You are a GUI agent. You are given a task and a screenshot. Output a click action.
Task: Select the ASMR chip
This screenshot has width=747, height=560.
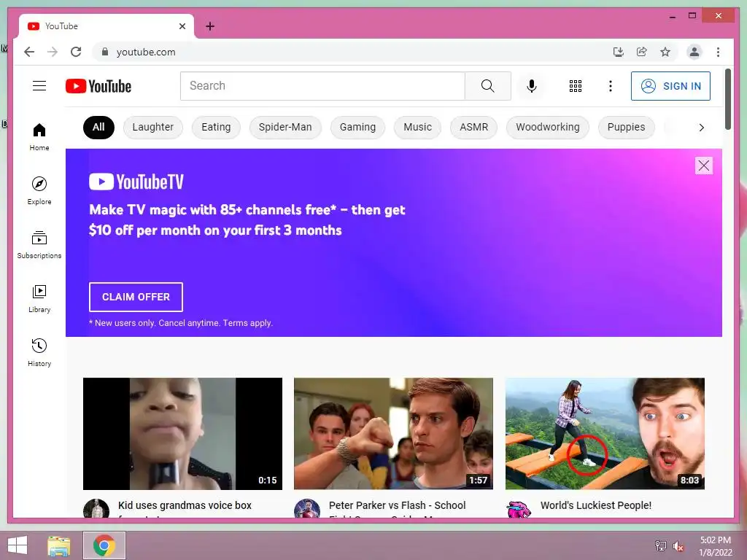(x=473, y=127)
